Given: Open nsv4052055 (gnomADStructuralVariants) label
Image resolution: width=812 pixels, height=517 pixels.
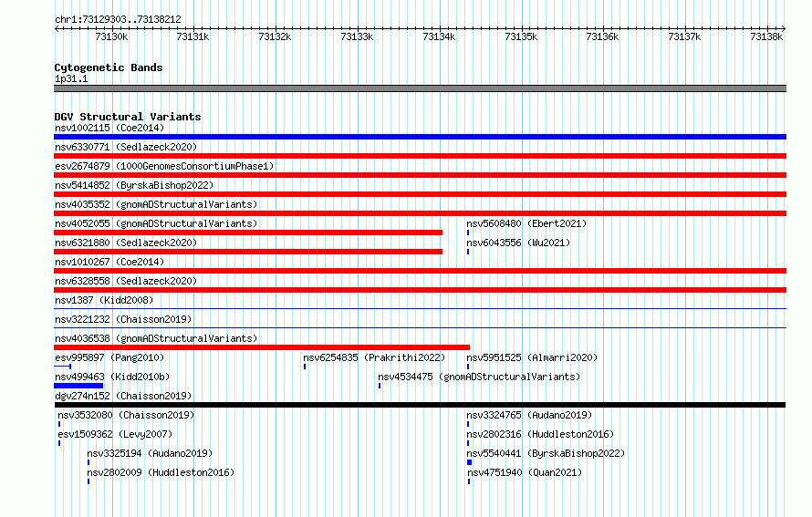Looking at the screenshot, I should coord(156,223).
